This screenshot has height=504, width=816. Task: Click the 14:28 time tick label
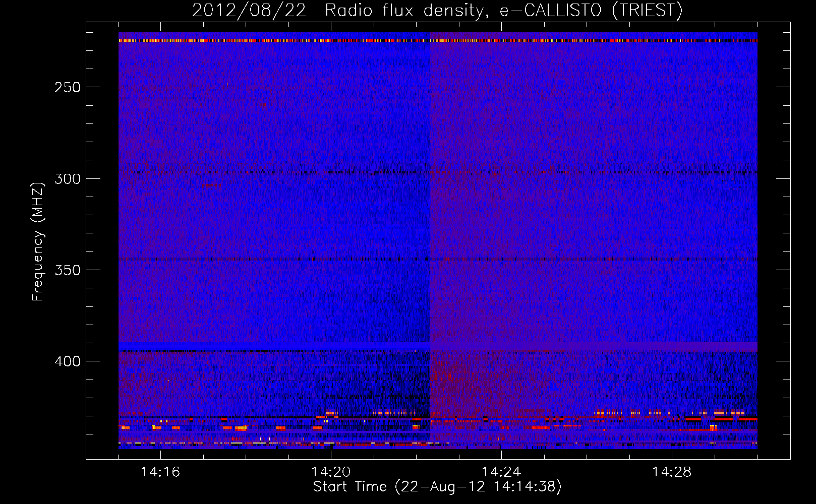(672, 472)
